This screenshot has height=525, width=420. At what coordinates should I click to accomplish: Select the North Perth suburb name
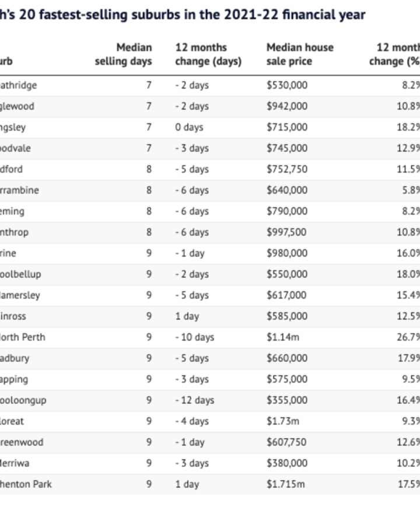(23, 337)
